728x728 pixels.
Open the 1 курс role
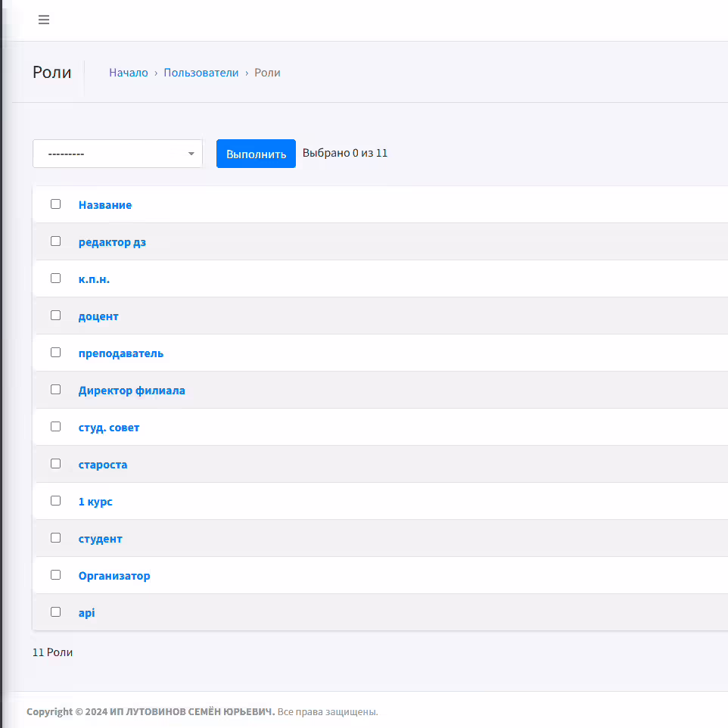click(95, 502)
